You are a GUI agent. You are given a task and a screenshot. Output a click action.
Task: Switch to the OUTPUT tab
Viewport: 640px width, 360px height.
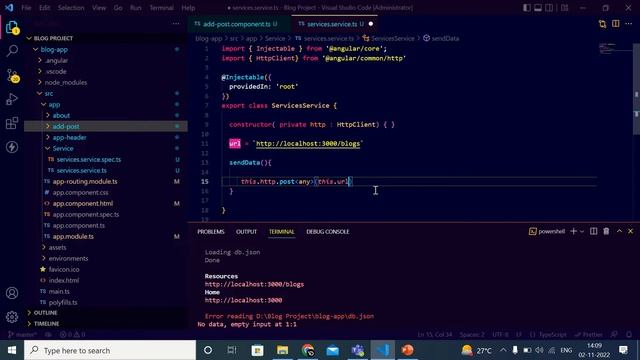click(x=246, y=232)
